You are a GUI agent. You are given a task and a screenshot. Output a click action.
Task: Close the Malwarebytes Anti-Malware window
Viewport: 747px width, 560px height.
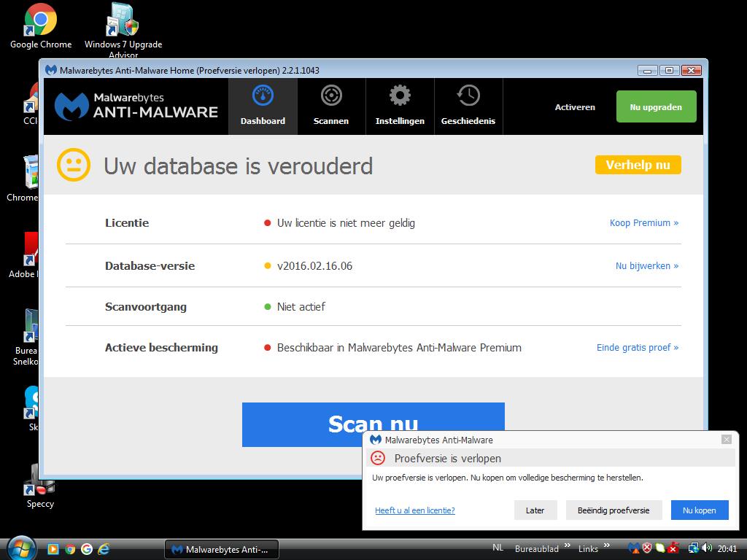692,71
